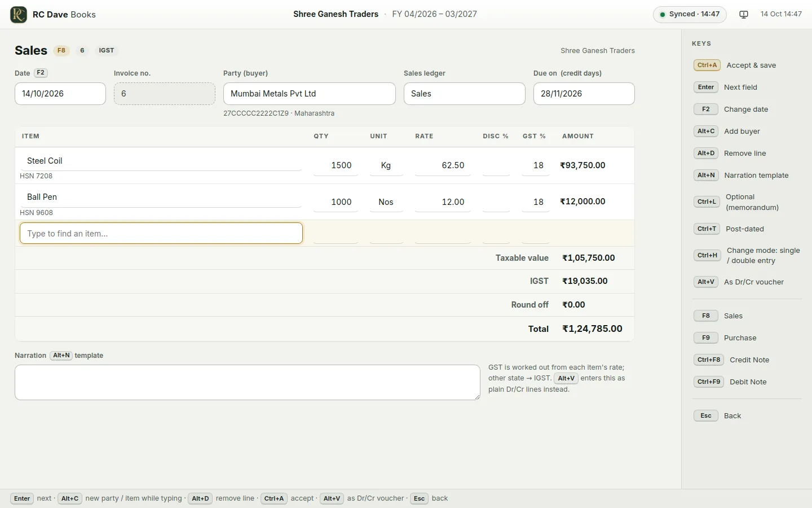Click Ball Pen discount % field

[x=496, y=202]
